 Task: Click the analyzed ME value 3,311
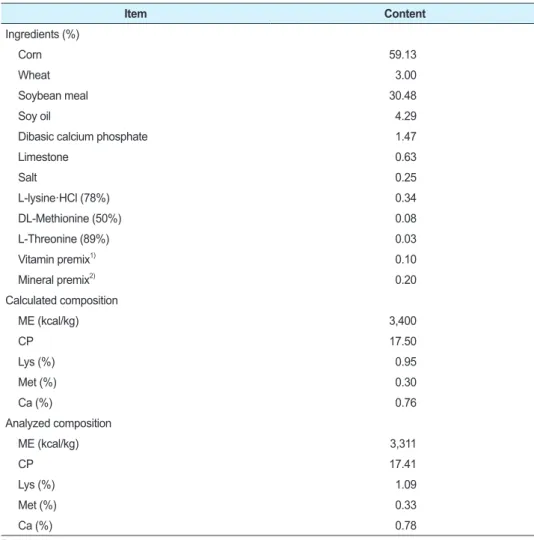pos(403,444)
